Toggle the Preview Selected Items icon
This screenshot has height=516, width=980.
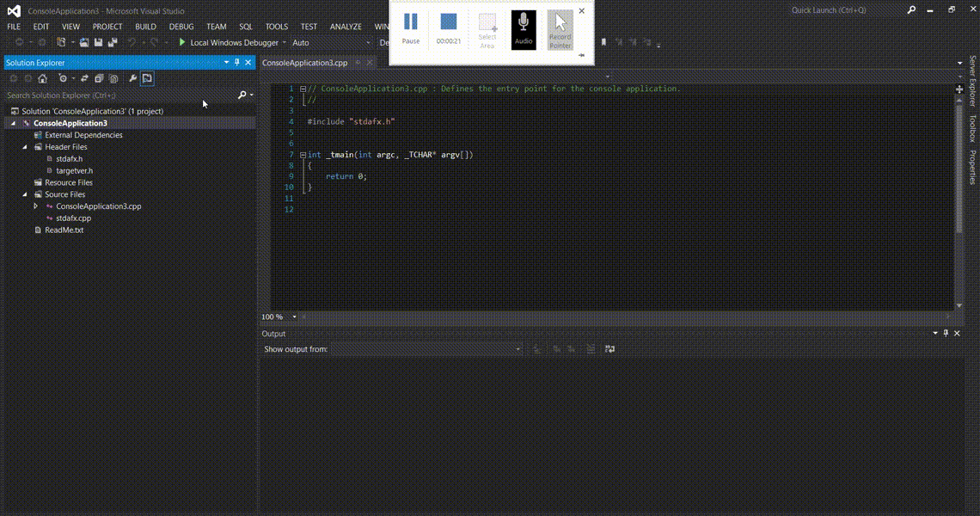point(147,79)
